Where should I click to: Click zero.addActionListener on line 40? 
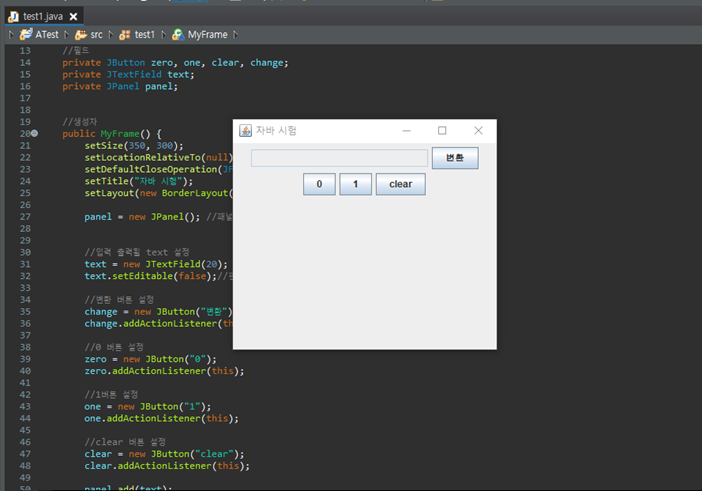pos(145,371)
